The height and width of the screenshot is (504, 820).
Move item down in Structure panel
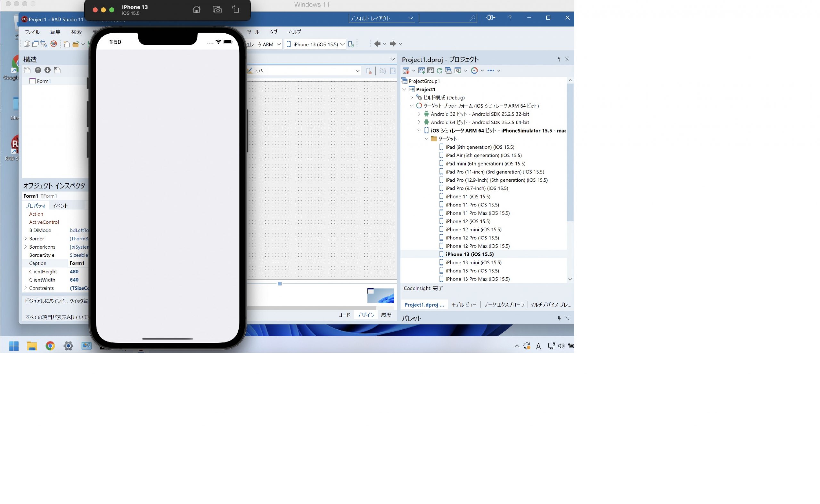point(48,70)
